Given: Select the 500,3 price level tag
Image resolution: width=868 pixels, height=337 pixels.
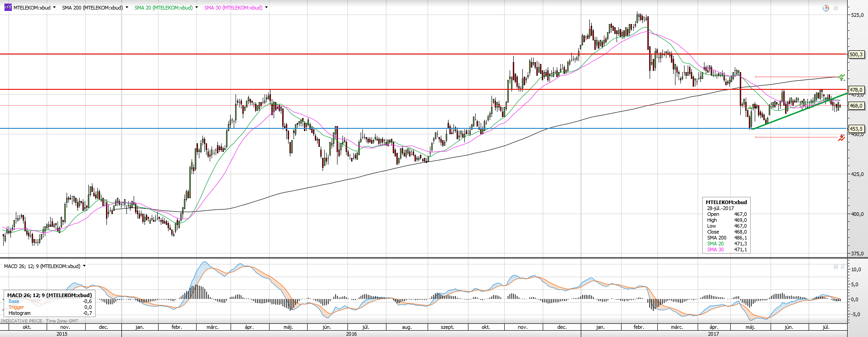Looking at the screenshot, I should 856,54.
